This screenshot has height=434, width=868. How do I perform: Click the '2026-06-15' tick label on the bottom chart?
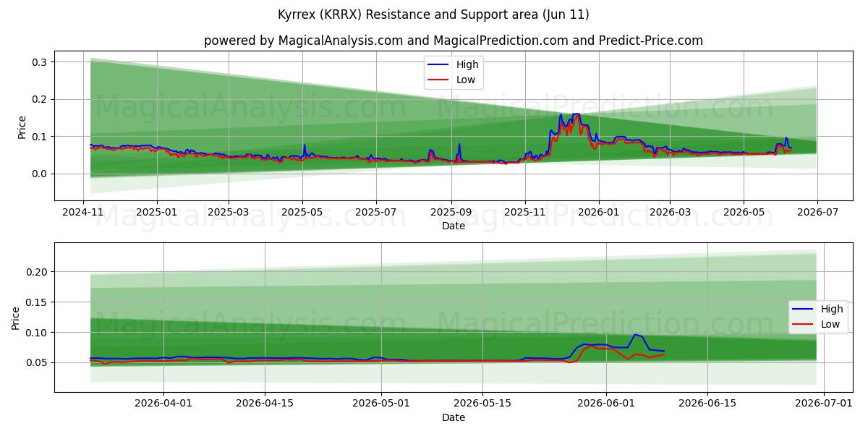[x=706, y=404]
